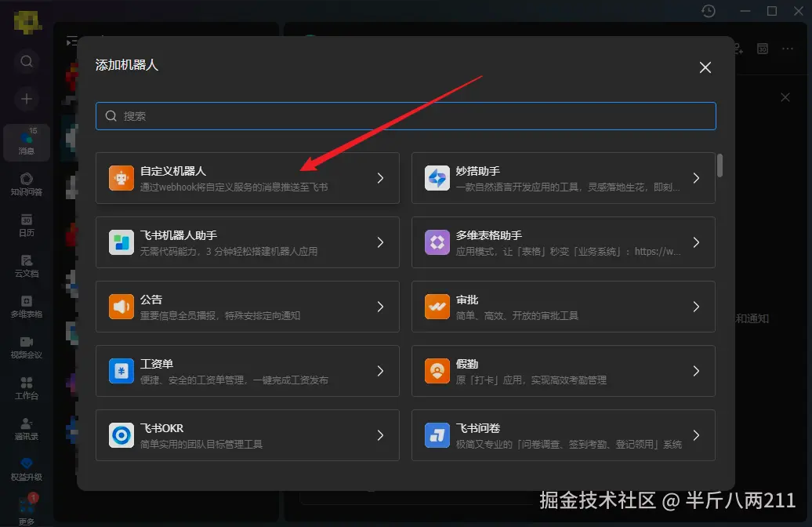Click the 多维表格助手 icon
The width and height of the screenshot is (812, 527).
437,242
